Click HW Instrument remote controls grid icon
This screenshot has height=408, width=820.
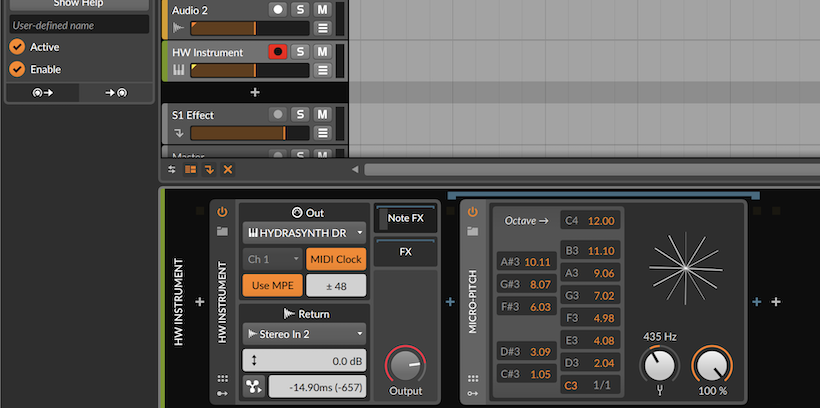click(222, 379)
